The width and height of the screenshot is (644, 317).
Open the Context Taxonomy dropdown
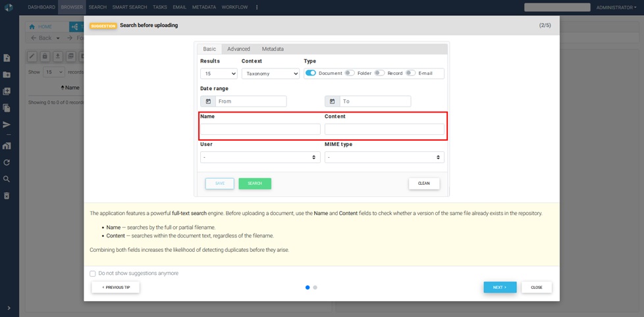coord(270,74)
